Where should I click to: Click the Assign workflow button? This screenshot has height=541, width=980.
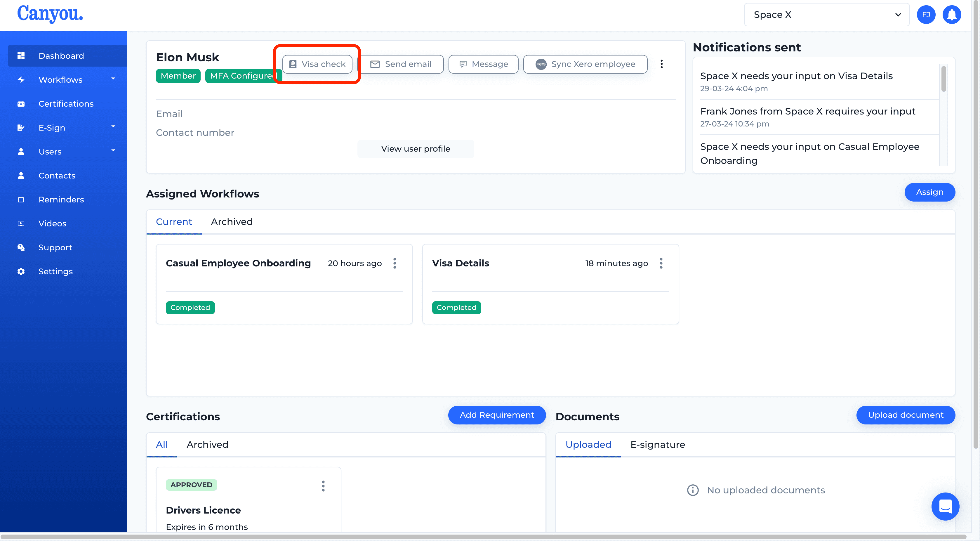click(x=929, y=192)
